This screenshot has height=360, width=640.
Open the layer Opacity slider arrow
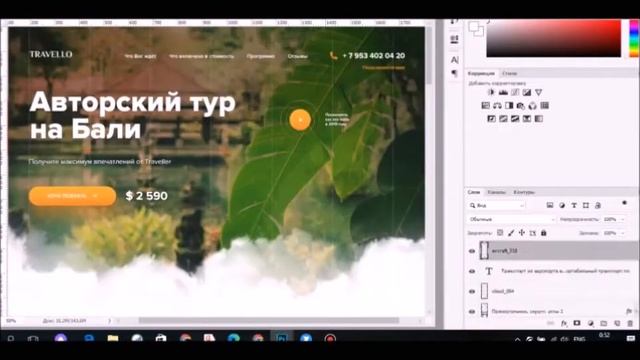(x=623, y=219)
